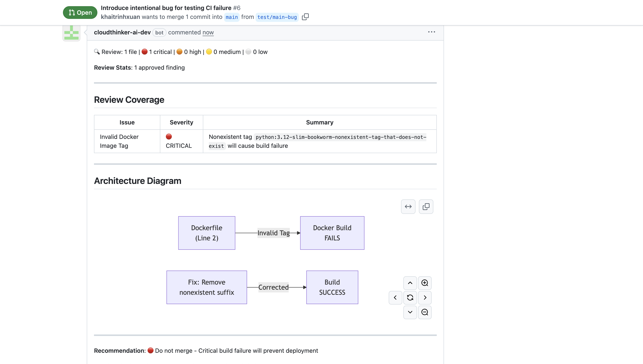The image size is (643, 364).
Task: Zoom in on the architecture diagram
Action: (424, 283)
